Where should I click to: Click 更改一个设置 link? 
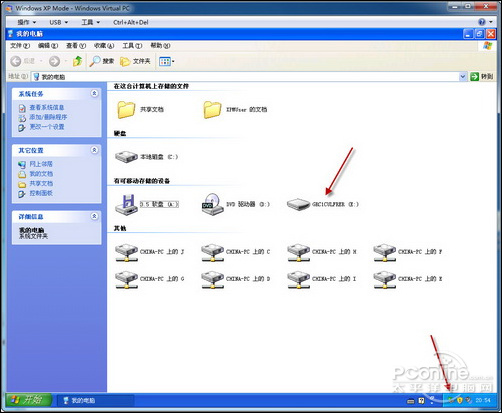(x=47, y=127)
